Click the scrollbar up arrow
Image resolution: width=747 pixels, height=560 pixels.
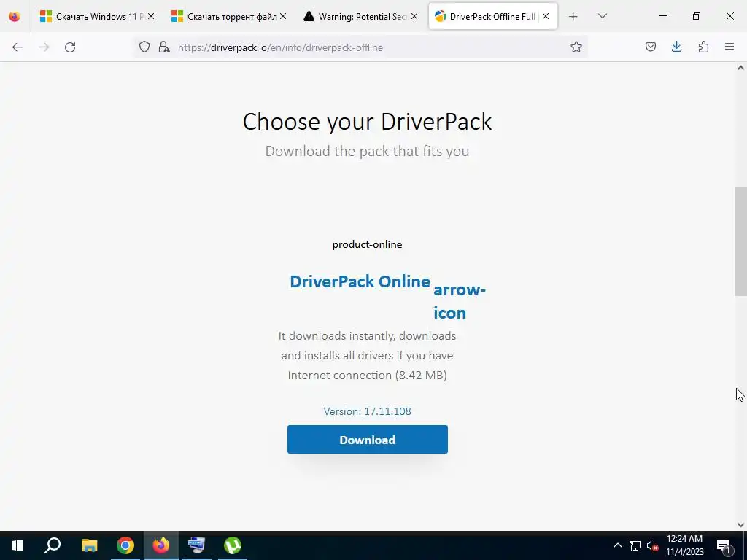click(740, 68)
